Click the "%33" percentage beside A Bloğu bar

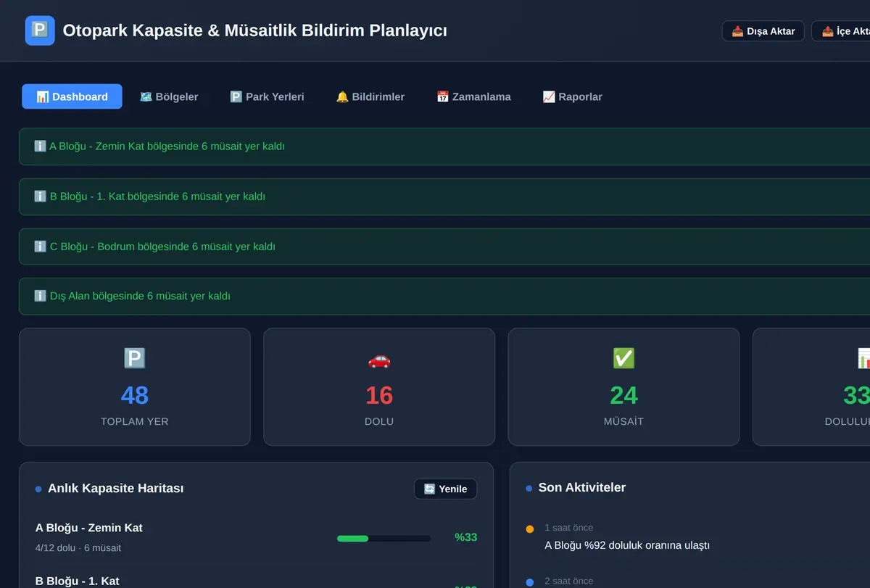point(465,537)
